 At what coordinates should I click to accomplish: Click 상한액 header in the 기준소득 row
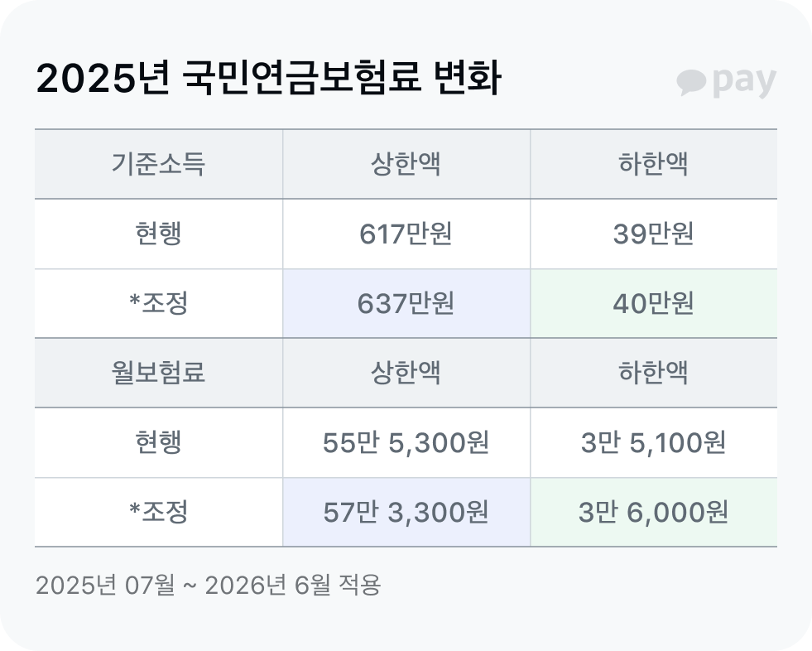point(406,165)
